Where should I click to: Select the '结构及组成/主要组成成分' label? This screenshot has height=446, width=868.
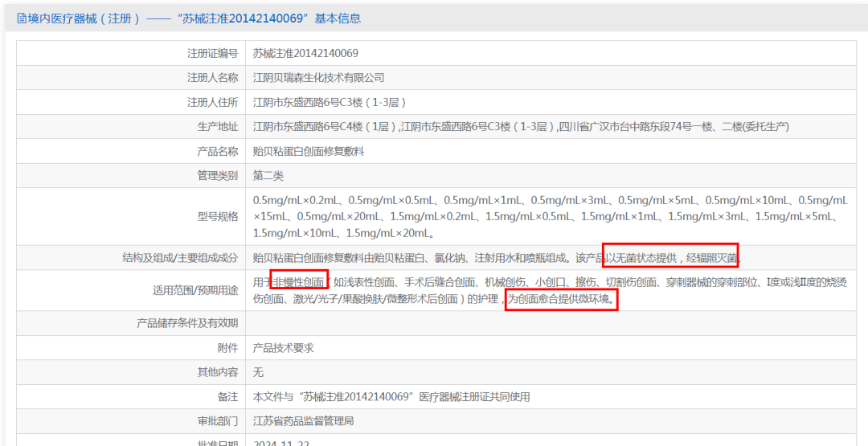tap(180, 258)
